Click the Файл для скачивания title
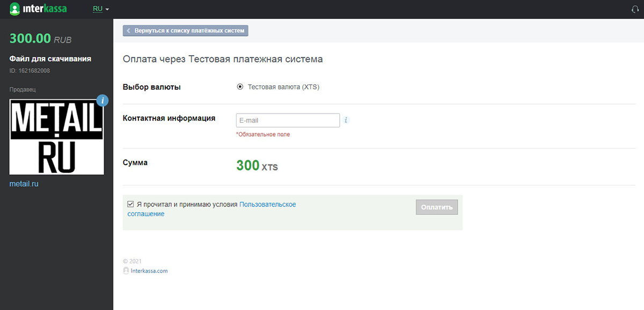This screenshot has width=644, height=310. point(50,58)
